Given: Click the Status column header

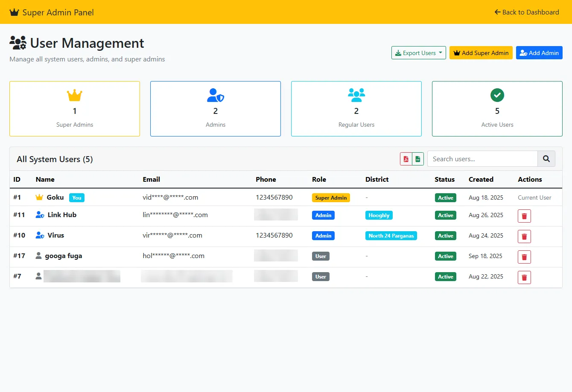Looking at the screenshot, I should pos(445,180).
